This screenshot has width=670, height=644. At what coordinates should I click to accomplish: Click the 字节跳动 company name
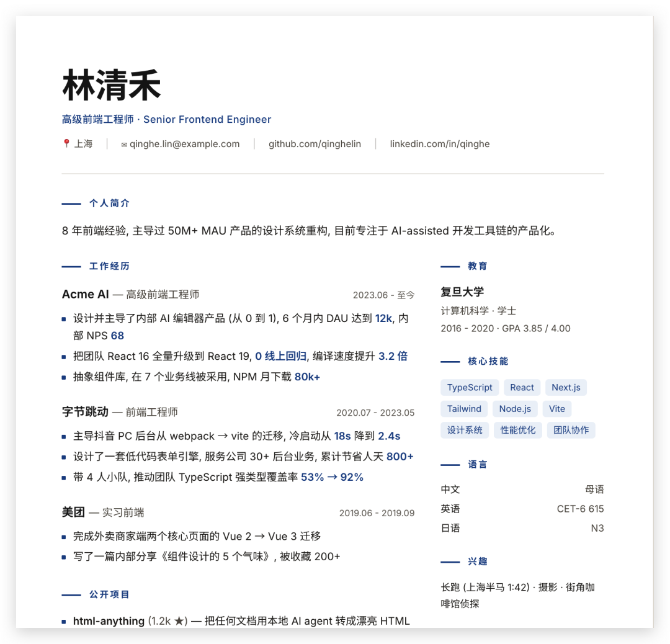pos(85,412)
